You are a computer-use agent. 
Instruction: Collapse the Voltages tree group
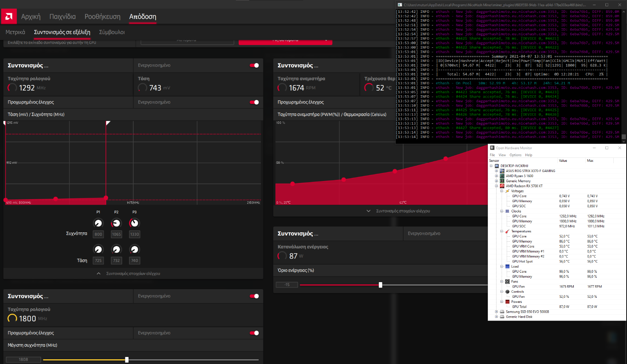[x=502, y=191]
